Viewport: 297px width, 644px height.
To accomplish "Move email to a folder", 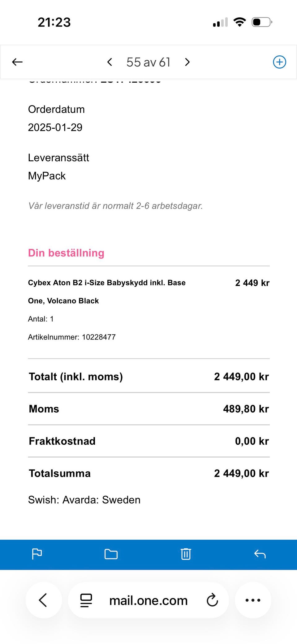I will tap(111, 554).
